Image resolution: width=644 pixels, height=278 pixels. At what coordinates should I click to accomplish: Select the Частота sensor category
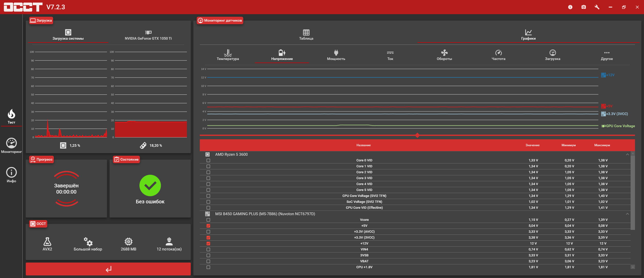(x=498, y=55)
